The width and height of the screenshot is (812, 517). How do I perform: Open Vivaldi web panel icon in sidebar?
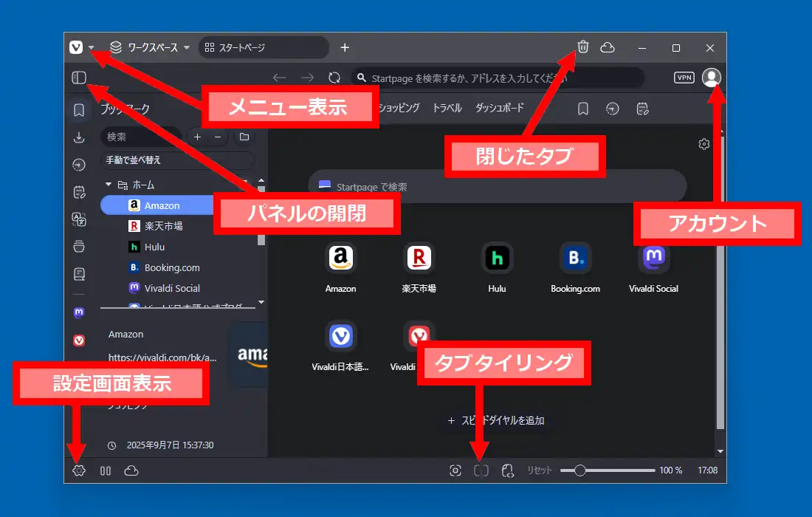click(x=79, y=340)
